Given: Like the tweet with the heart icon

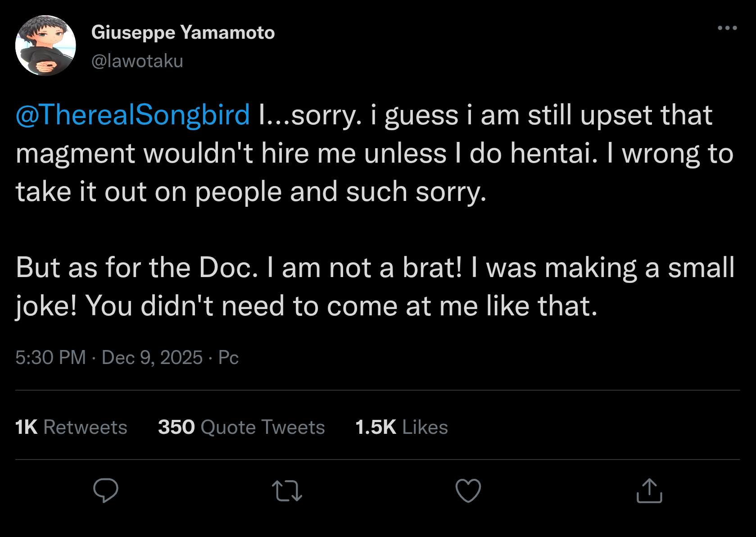Looking at the screenshot, I should coord(468,491).
